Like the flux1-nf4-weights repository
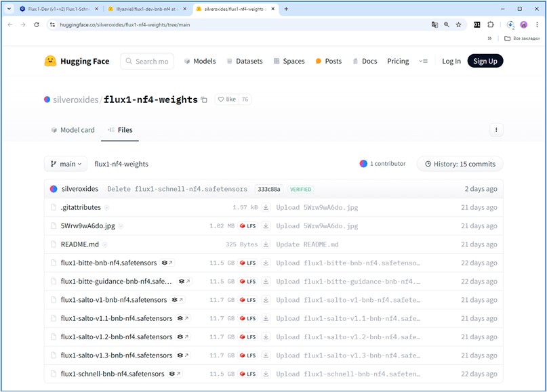Screen dimensions: 547x392 point(226,100)
